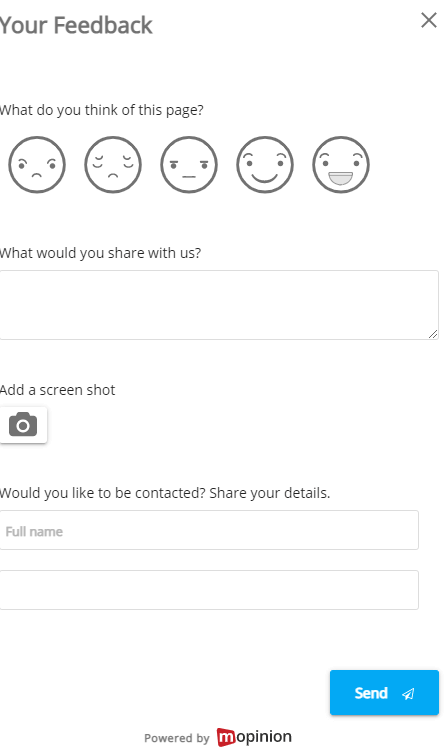The width and height of the screenshot is (446, 747).
Task: Select the angry frowning face rating
Action: (x=37, y=165)
